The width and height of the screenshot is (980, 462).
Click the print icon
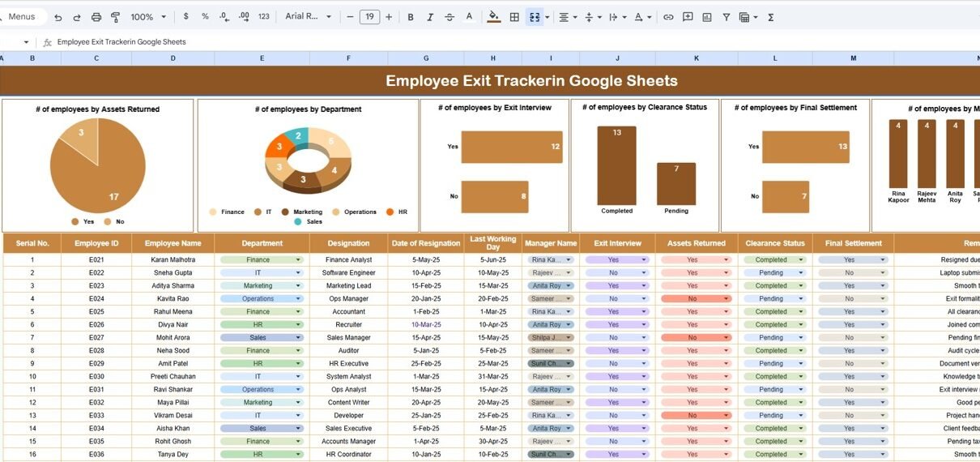pos(96,17)
